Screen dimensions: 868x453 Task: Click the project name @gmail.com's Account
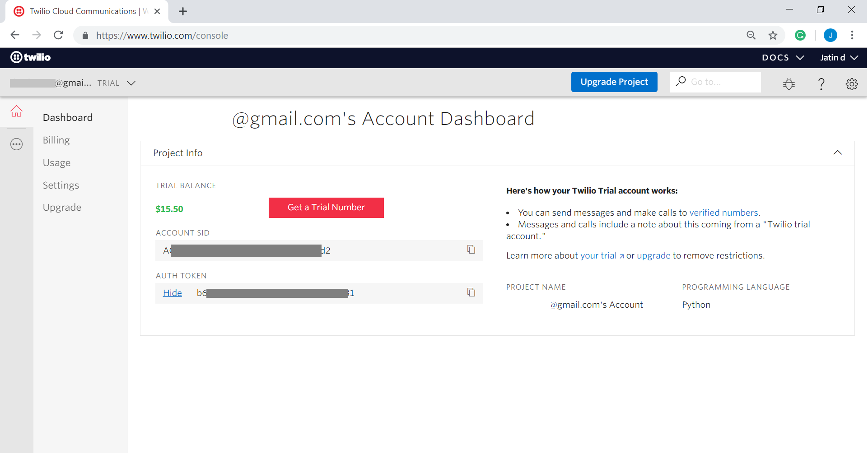point(597,305)
